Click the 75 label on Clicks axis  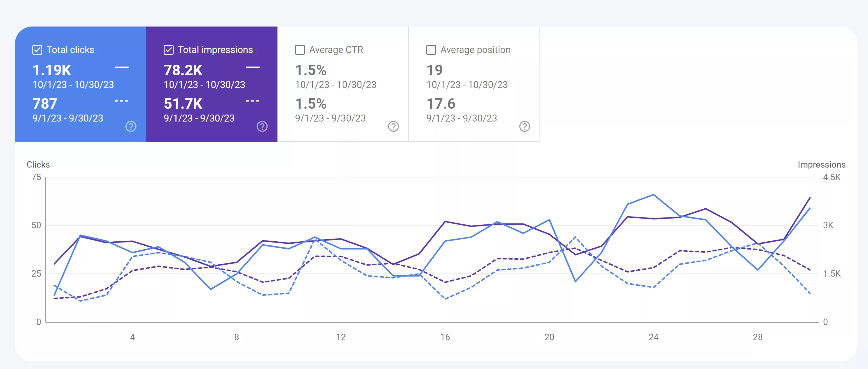tap(36, 177)
